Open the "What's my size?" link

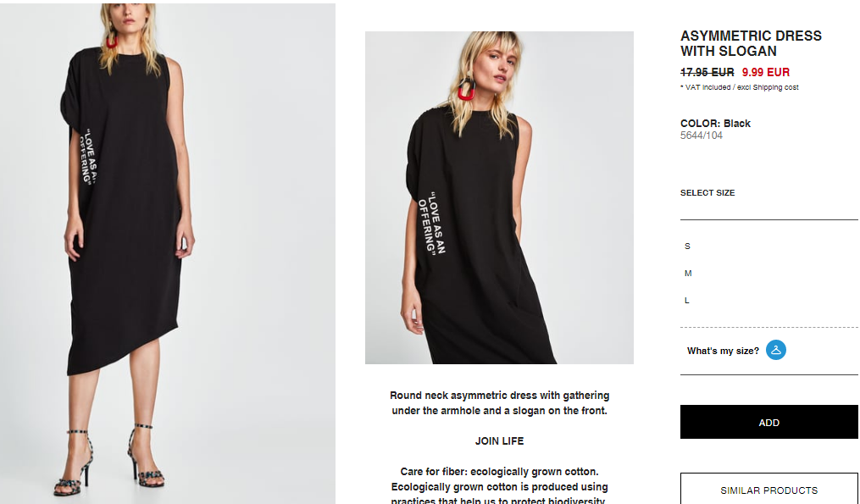point(723,351)
